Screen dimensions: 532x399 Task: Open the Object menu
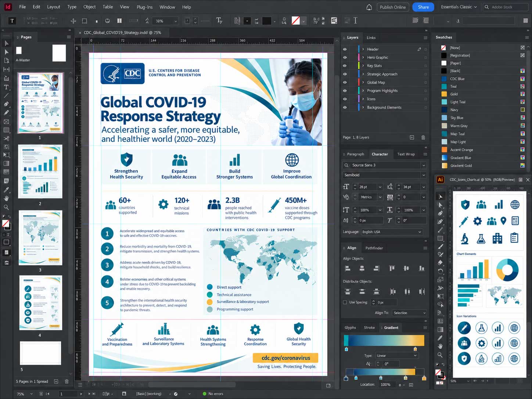(x=89, y=7)
